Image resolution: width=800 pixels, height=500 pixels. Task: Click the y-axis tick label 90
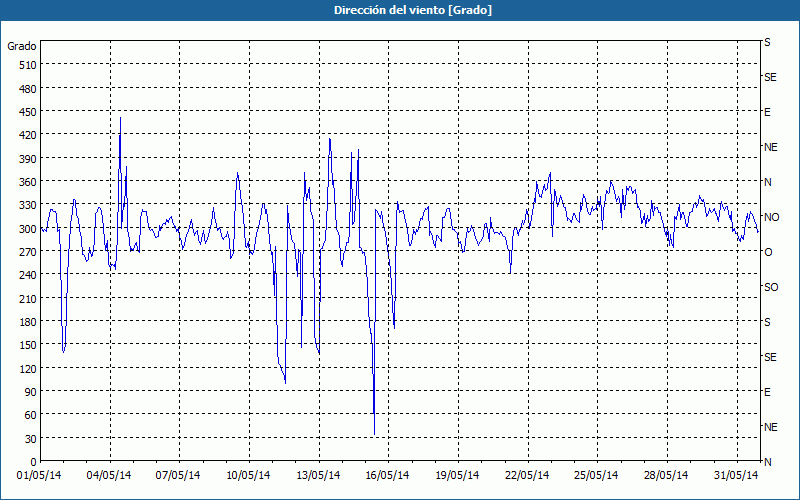click(x=31, y=392)
